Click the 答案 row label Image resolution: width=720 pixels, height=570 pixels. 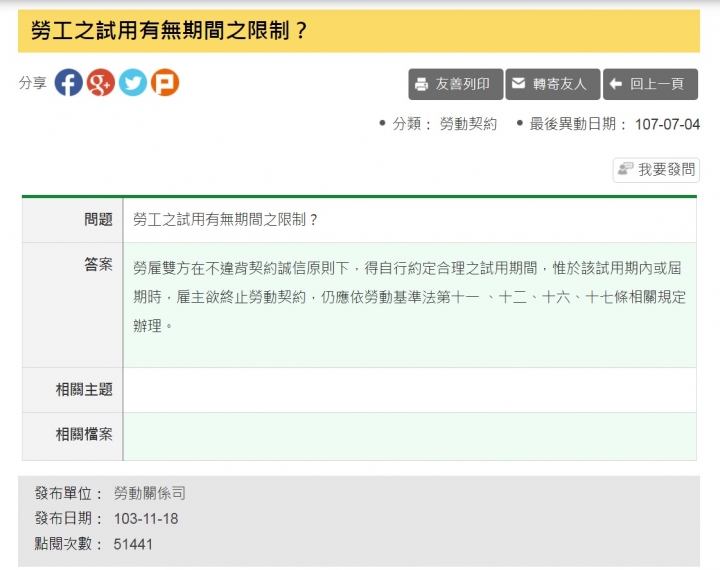[x=98, y=265]
